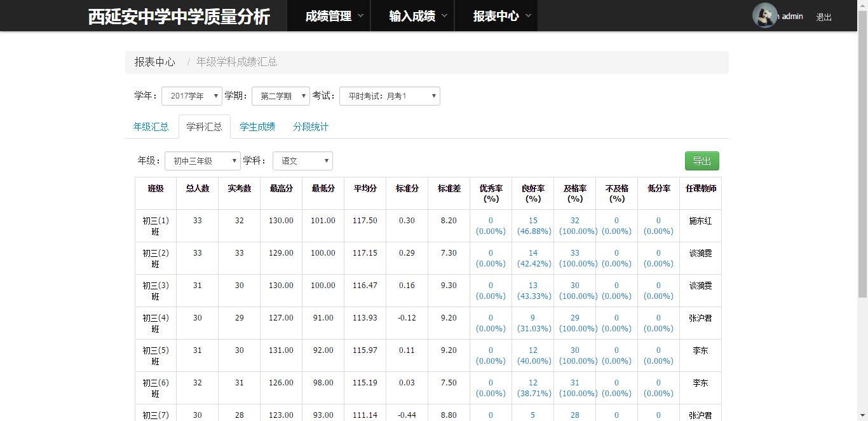Switch to the 学生成绩 tab
The height and width of the screenshot is (421, 868).
(257, 127)
